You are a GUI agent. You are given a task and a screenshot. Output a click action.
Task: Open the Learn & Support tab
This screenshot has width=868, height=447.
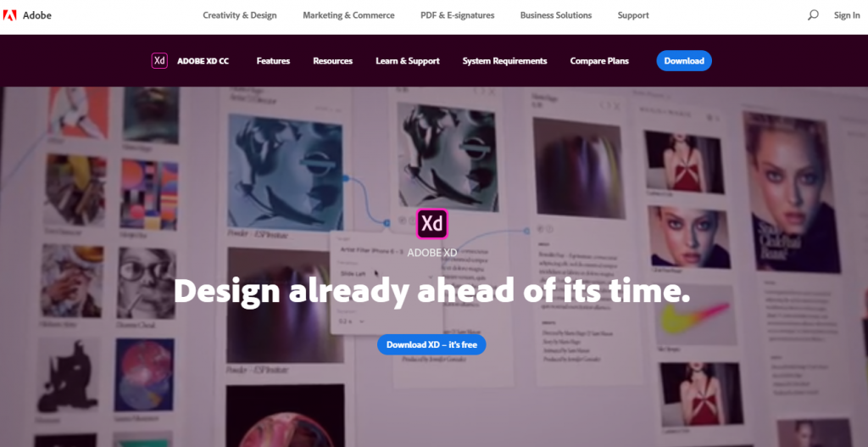(408, 61)
